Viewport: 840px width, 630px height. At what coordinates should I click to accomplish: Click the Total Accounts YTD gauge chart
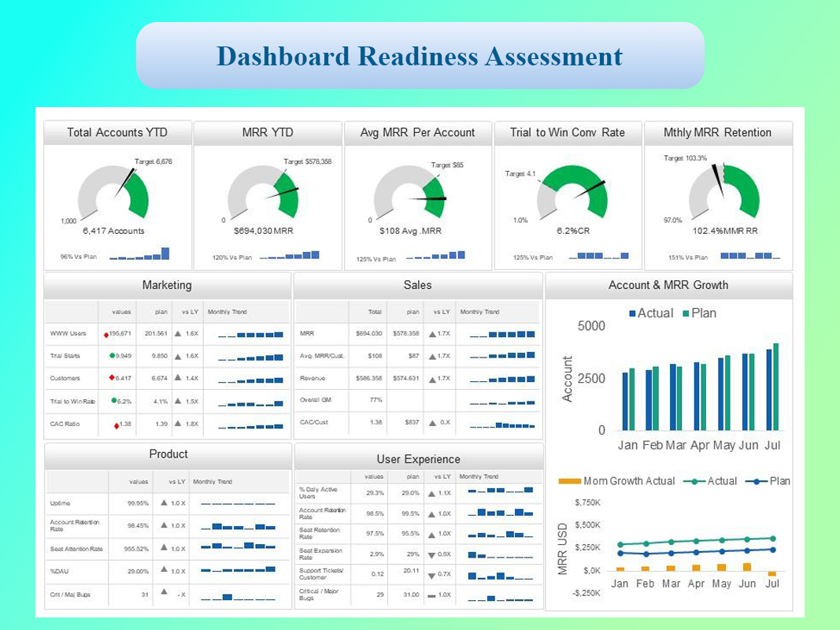[113, 192]
